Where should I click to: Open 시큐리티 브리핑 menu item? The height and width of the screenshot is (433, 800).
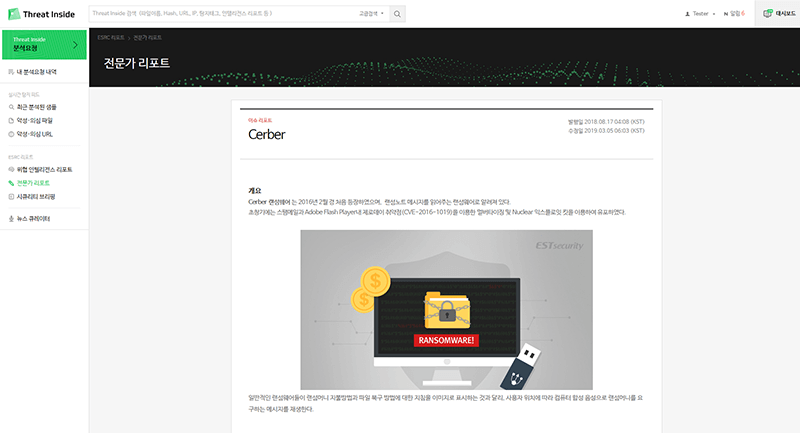coord(36,196)
